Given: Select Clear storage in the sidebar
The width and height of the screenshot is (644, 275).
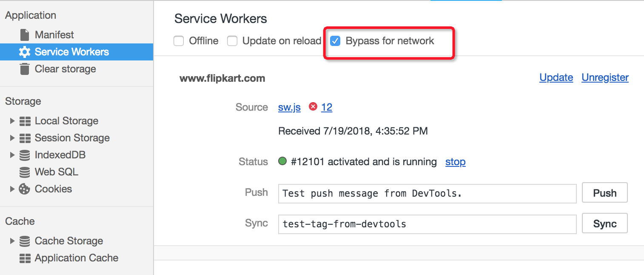Looking at the screenshot, I should (65, 69).
